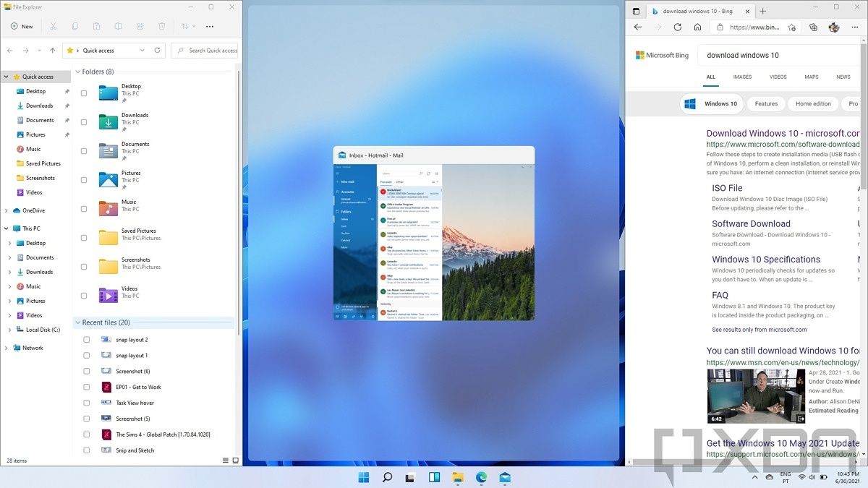
Task: Click the Share icon in File Explorer toolbar
Action: (140, 26)
